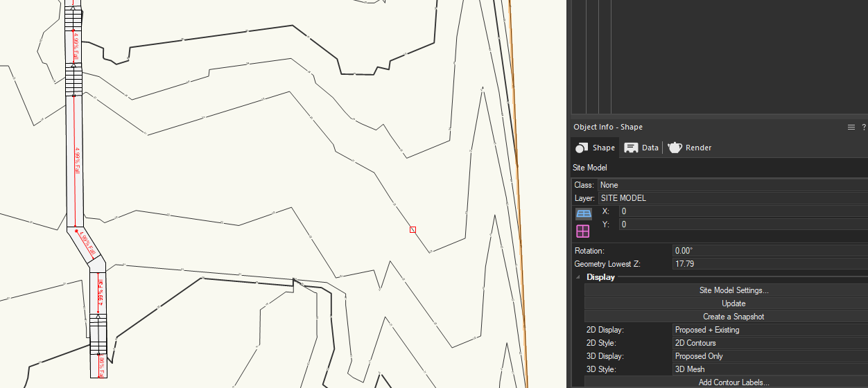
Task: Click the square selection handle on the contour
Action: coord(413,229)
